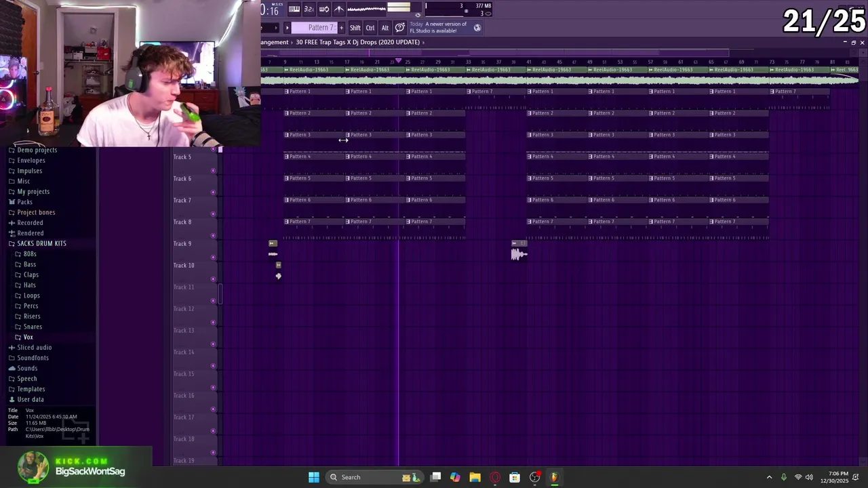Mute Track 10 with its toggle dot
This screenshot has width=868, height=488.
(214, 279)
